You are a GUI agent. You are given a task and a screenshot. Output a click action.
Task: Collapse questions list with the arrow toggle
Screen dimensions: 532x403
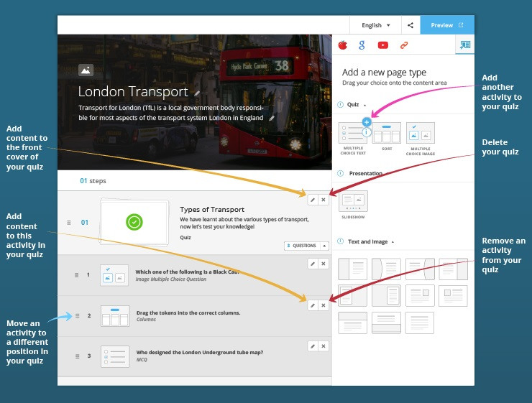tap(324, 246)
